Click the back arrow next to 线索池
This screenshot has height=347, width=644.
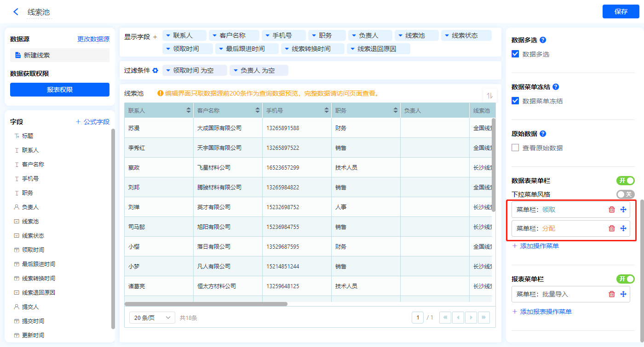pos(16,12)
